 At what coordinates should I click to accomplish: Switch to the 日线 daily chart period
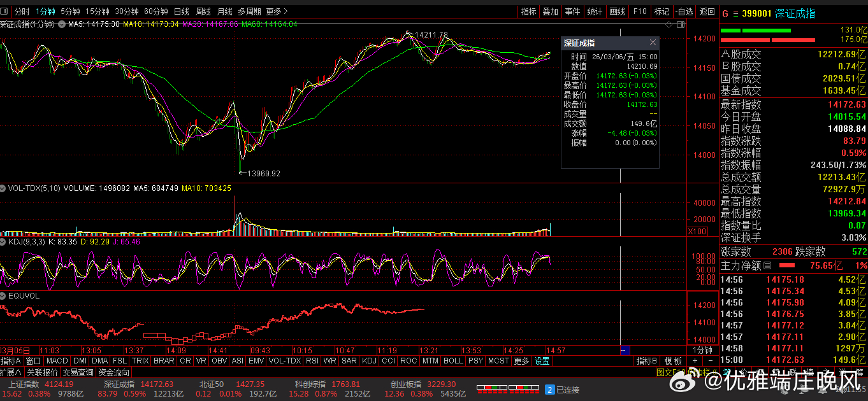point(182,11)
